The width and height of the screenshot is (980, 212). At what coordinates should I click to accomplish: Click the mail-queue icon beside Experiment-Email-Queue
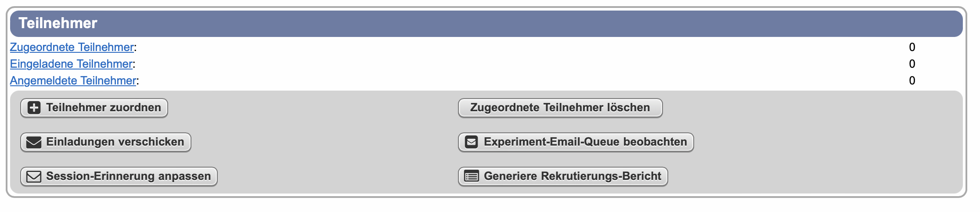click(x=472, y=142)
